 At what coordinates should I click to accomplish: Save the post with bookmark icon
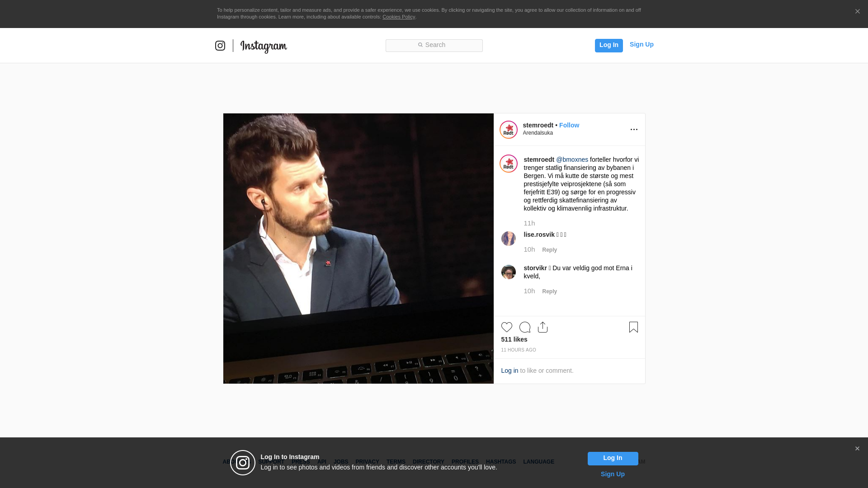tap(633, 327)
